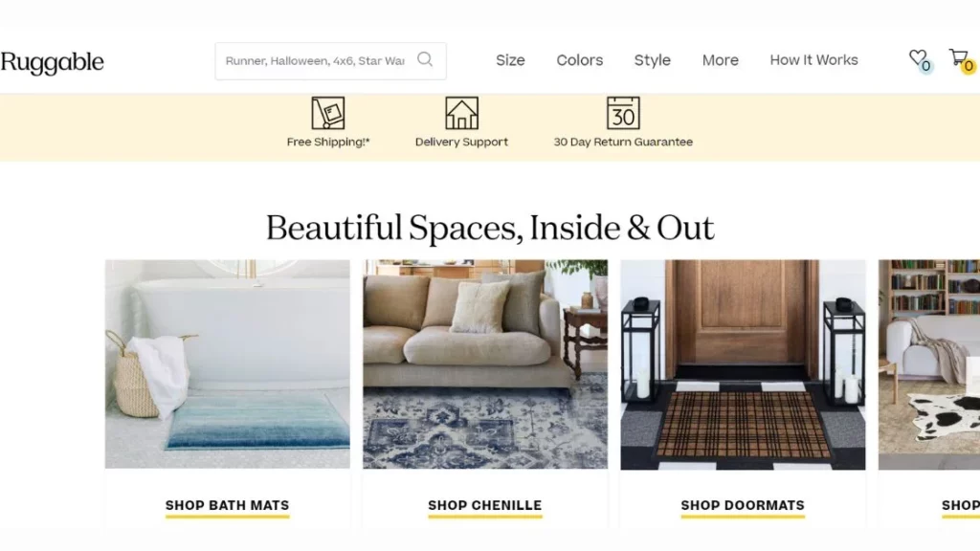This screenshot has height=551, width=980.
Task: Click the 30 day calendar icon
Action: click(x=623, y=113)
